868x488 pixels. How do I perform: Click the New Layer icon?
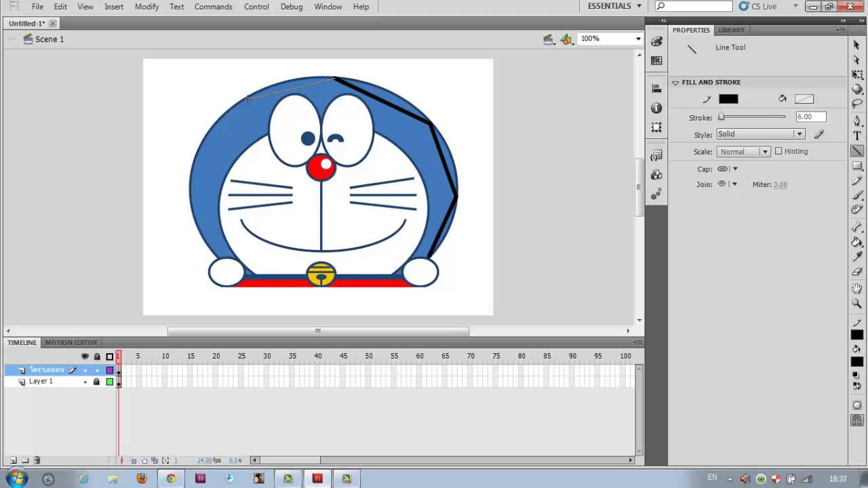[13, 460]
